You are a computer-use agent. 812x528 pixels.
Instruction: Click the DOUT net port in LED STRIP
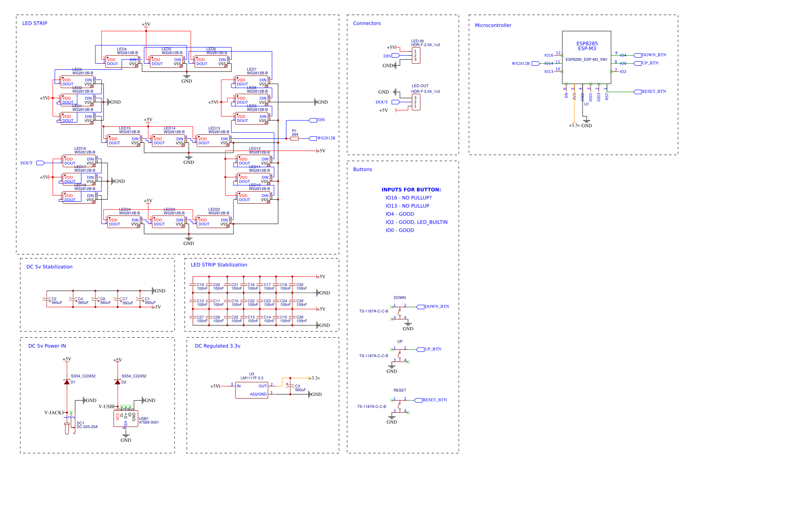[x=32, y=163]
